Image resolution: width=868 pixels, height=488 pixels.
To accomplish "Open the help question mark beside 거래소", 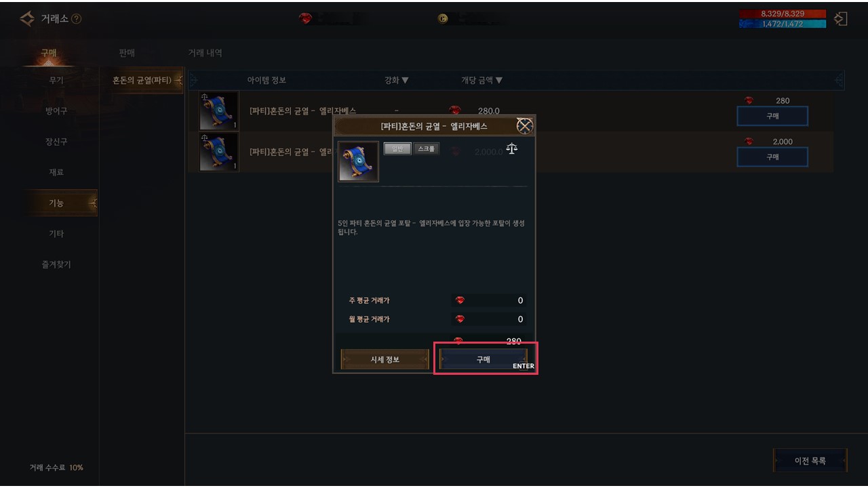I will (76, 19).
